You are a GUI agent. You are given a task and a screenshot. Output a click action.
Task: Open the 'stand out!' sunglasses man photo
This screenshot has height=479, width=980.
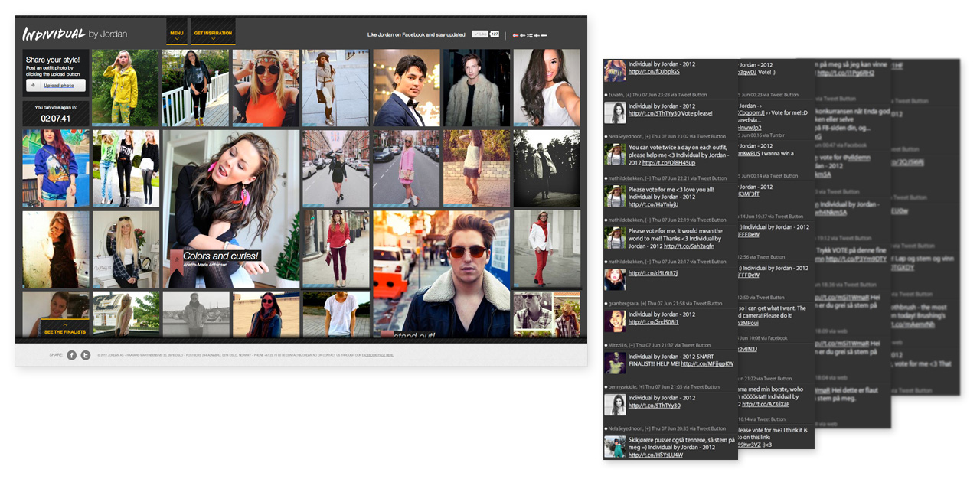441,274
